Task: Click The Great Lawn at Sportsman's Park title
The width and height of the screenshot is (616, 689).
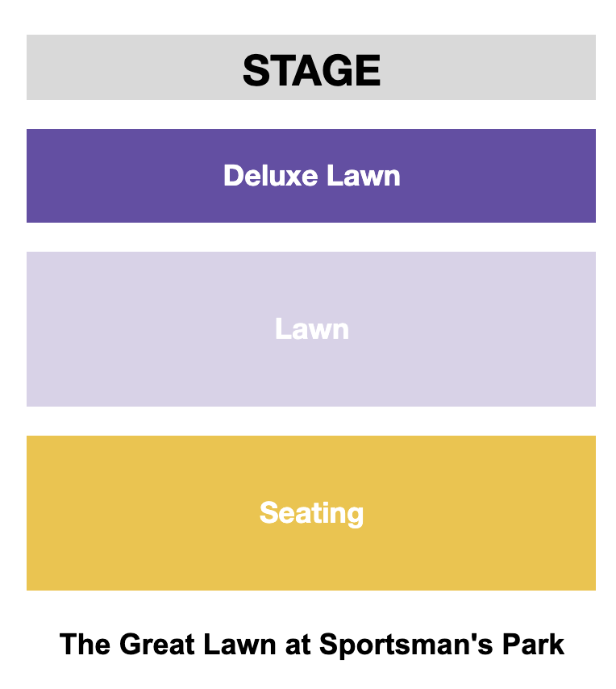Action: click(311, 645)
